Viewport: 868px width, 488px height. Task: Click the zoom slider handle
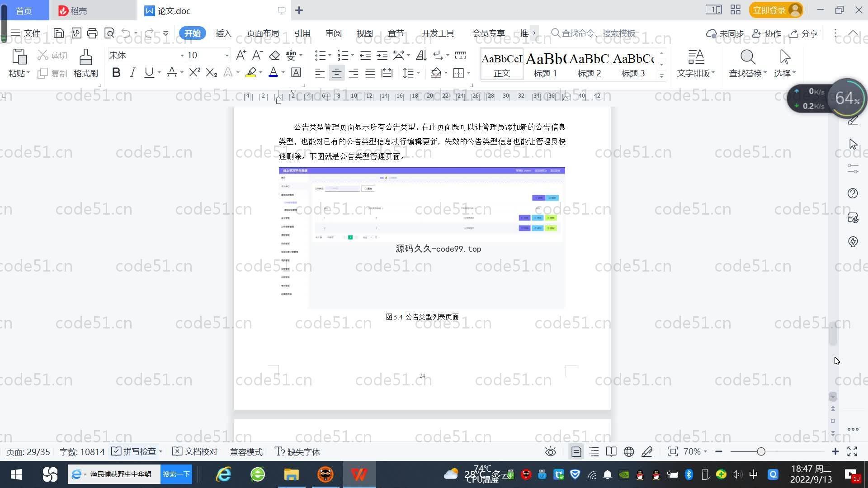[761, 451]
